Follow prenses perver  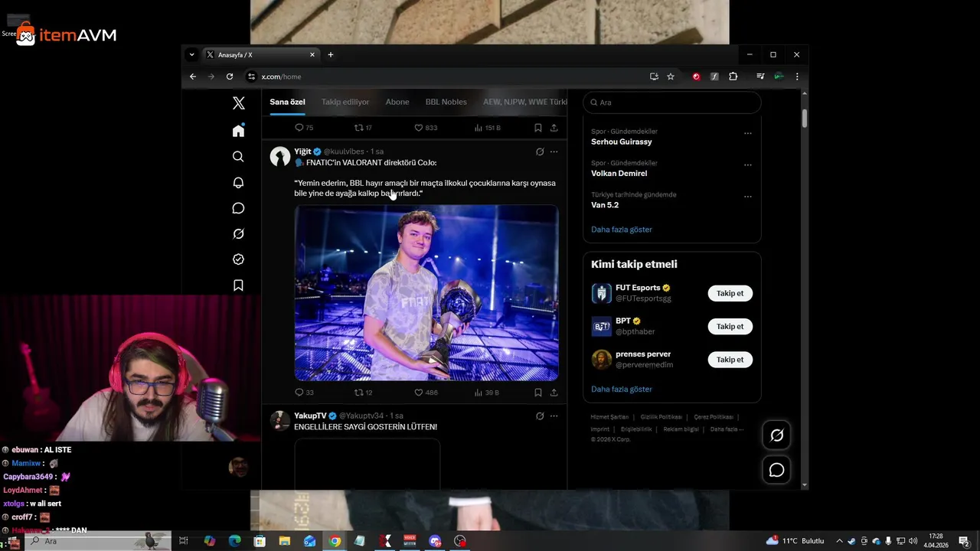(x=730, y=359)
